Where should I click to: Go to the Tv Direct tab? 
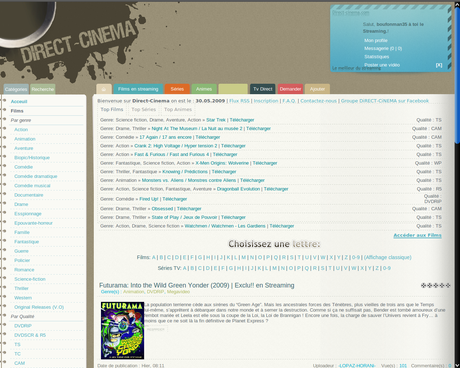[263, 89]
